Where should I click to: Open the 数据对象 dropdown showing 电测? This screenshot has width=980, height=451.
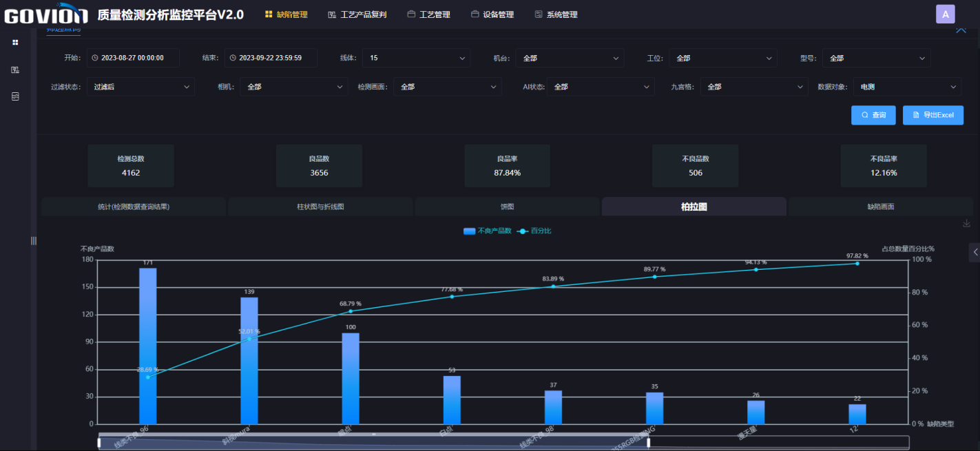coord(906,87)
